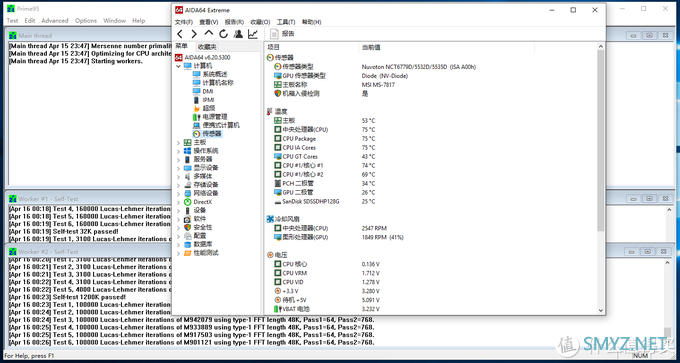Click the 主板名称 row
Image resolution: width=680 pixels, height=363 pixels.
pos(430,85)
